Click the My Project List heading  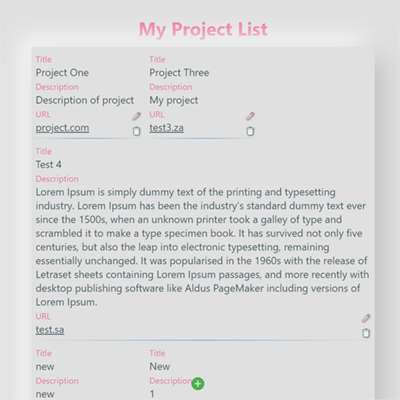(x=203, y=29)
